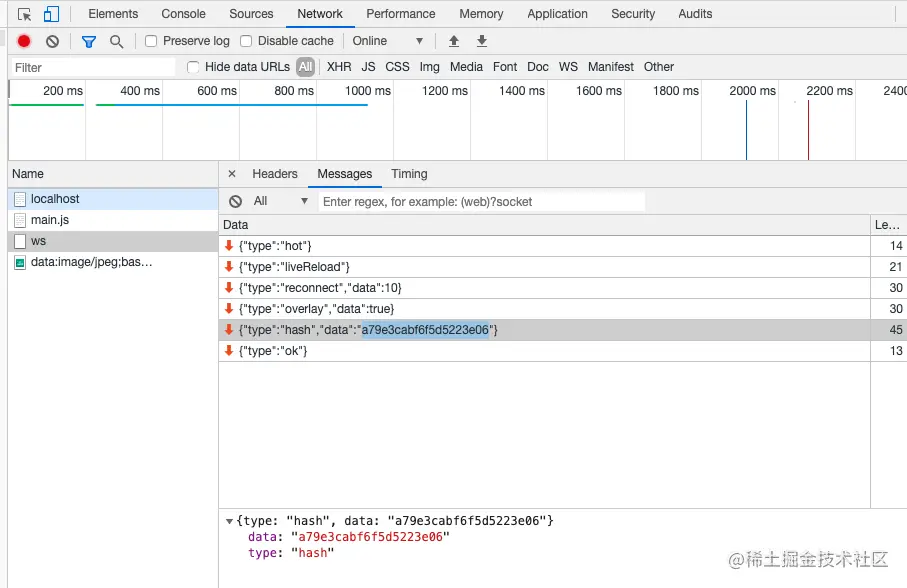Toggle the network filter funnel icon

click(89, 42)
